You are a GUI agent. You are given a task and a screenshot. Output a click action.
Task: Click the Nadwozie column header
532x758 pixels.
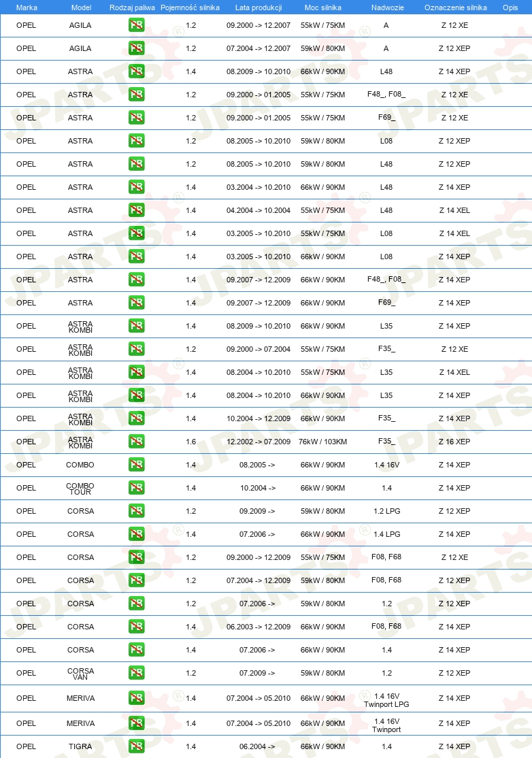click(388, 7)
